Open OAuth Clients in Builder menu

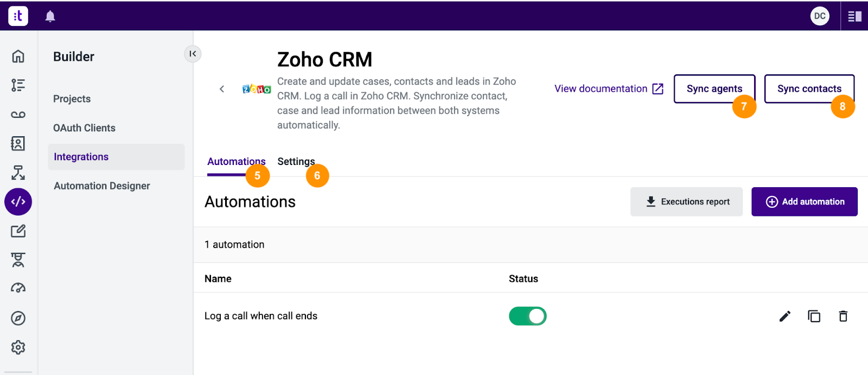[84, 128]
